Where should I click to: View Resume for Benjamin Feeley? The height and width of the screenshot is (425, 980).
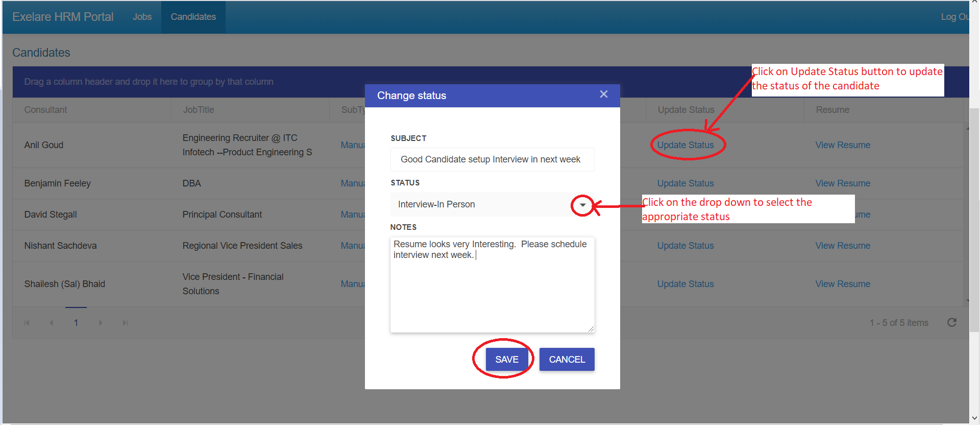coord(843,183)
